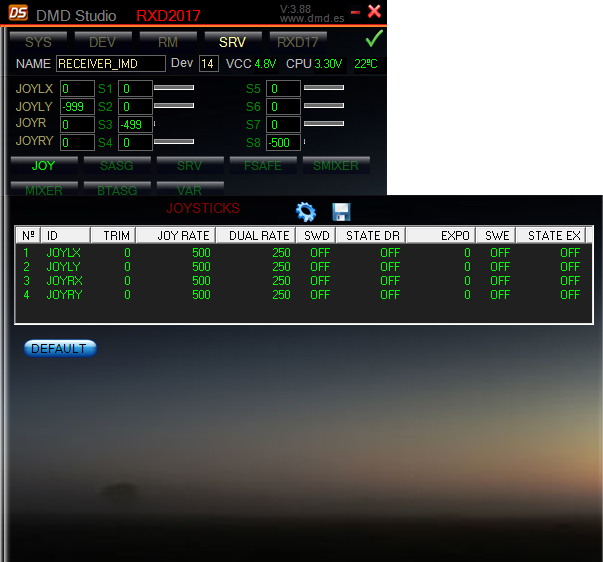Click the S5 value field
The image size is (603, 562).
coord(283,88)
